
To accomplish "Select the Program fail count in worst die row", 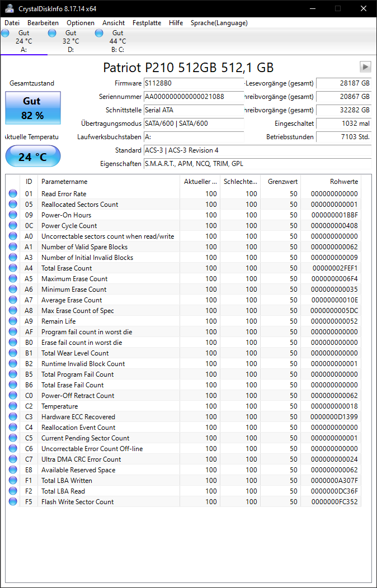I will pos(183,332).
